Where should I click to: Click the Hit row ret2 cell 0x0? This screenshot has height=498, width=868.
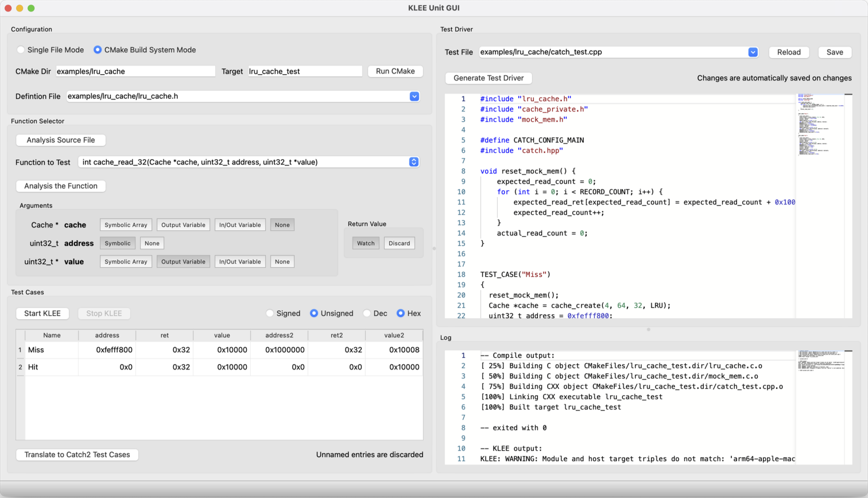[337, 367]
